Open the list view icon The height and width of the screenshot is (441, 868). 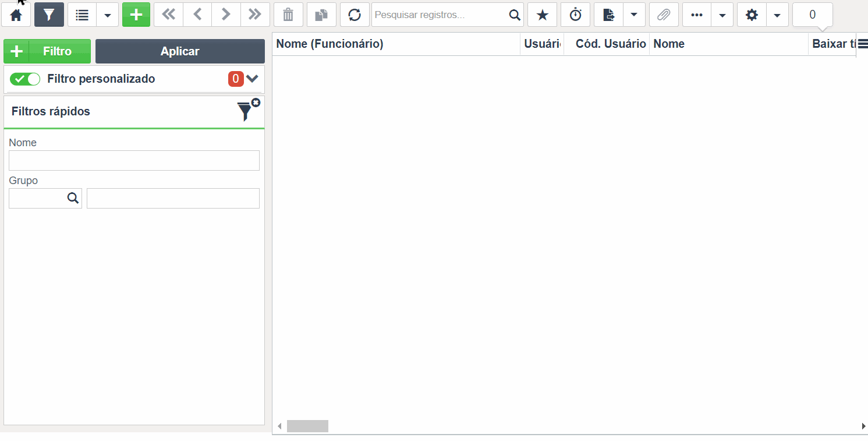coord(82,15)
